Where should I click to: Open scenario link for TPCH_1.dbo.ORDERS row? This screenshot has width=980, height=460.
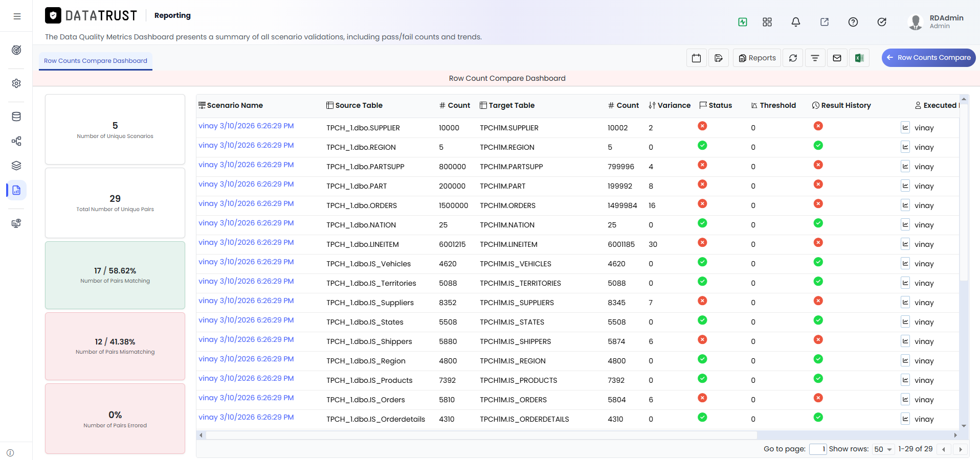click(246, 203)
